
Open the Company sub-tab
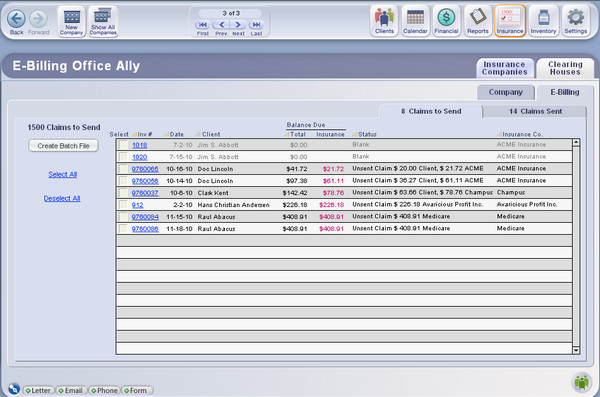[505, 92]
